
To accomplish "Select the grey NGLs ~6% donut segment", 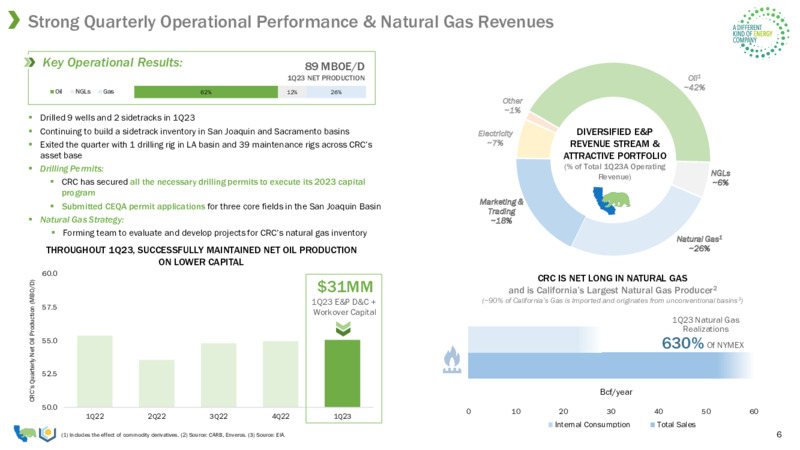I will click(690, 177).
